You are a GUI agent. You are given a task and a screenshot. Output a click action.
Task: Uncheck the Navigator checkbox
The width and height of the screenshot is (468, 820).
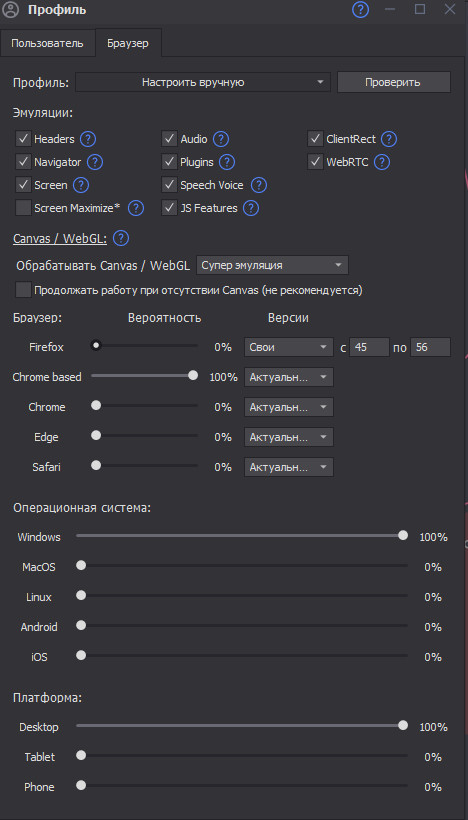23,162
